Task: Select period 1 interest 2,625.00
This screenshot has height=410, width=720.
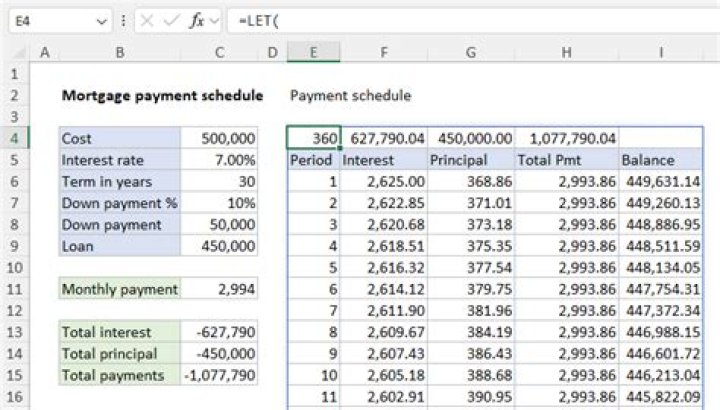Action: [384, 181]
